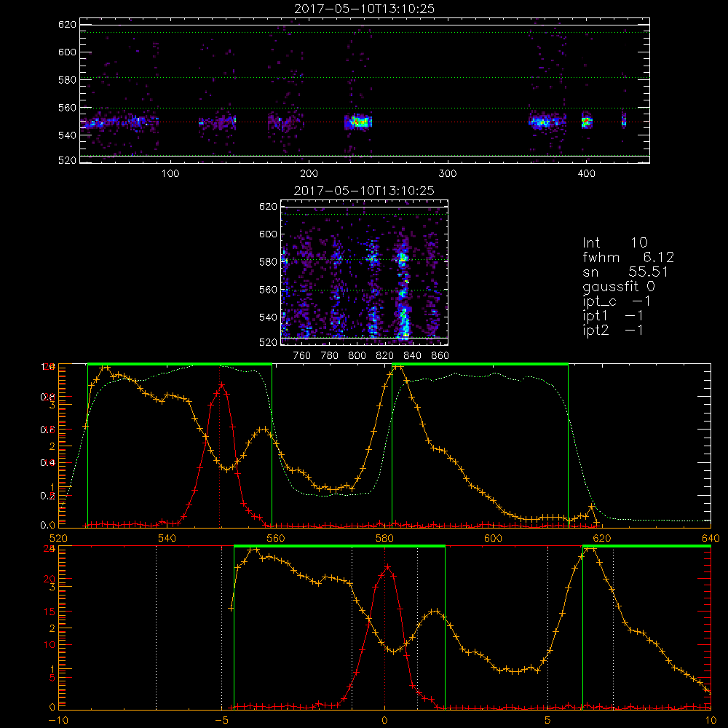Select the 'Int 10' readout line
The height and width of the screenshot is (728, 728).
point(614,242)
